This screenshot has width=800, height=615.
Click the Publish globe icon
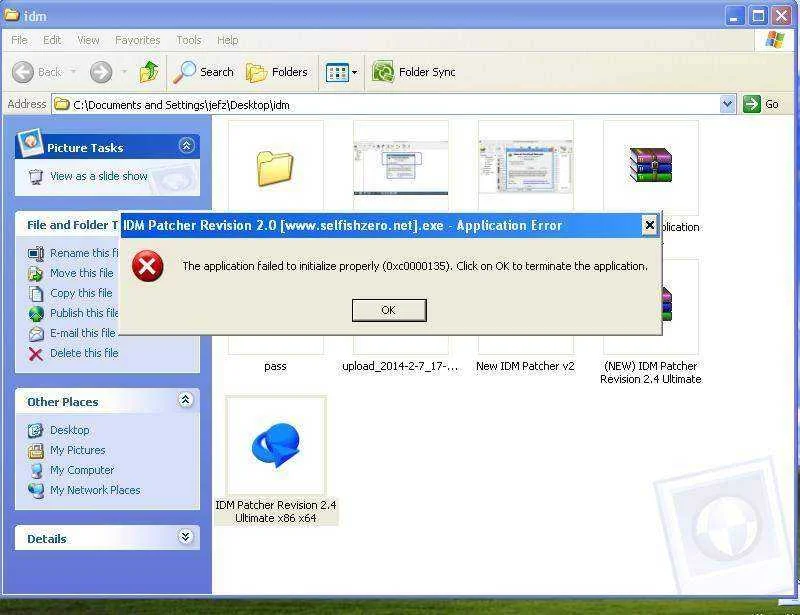click(x=36, y=314)
